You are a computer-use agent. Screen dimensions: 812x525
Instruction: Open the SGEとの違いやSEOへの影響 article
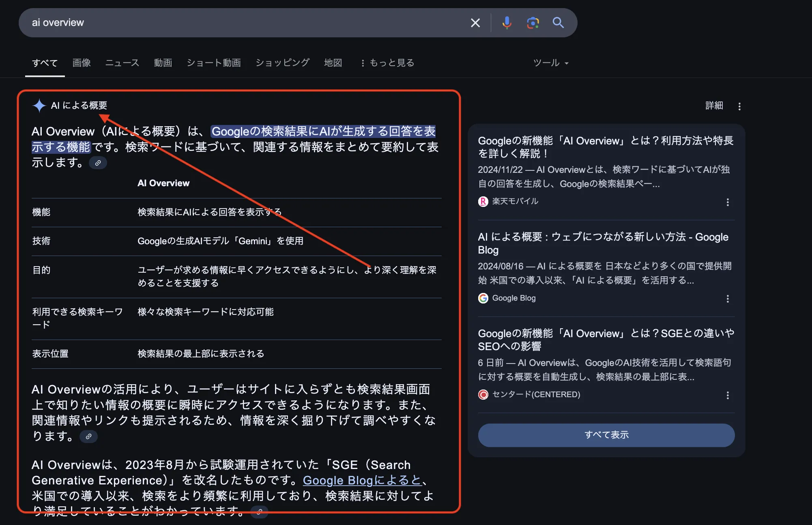click(606, 340)
